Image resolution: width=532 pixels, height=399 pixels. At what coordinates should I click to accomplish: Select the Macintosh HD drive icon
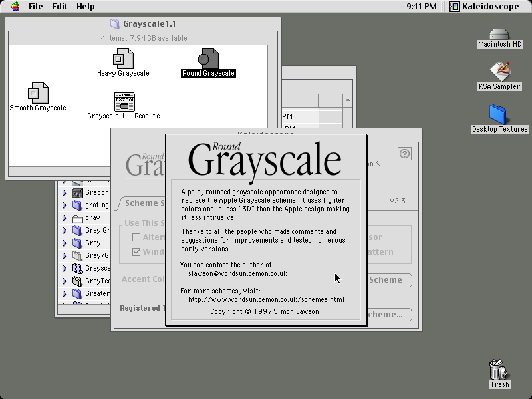pyautogui.click(x=499, y=34)
